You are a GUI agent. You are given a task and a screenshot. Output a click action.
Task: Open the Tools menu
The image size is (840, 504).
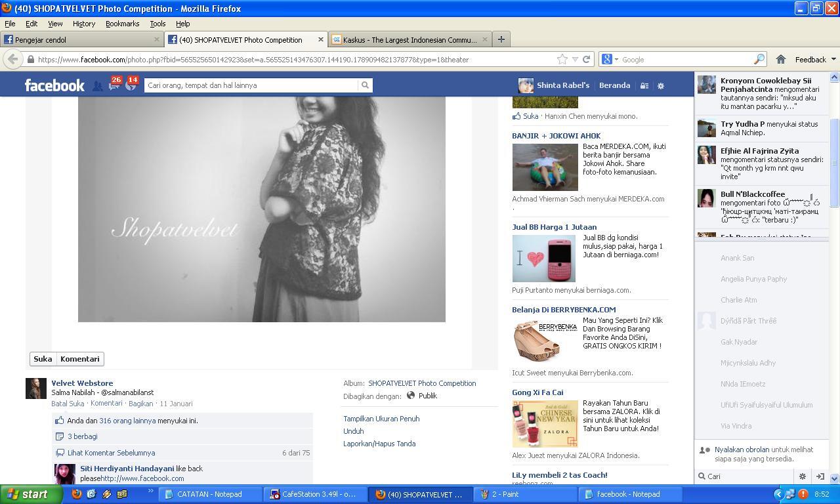click(x=157, y=24)
